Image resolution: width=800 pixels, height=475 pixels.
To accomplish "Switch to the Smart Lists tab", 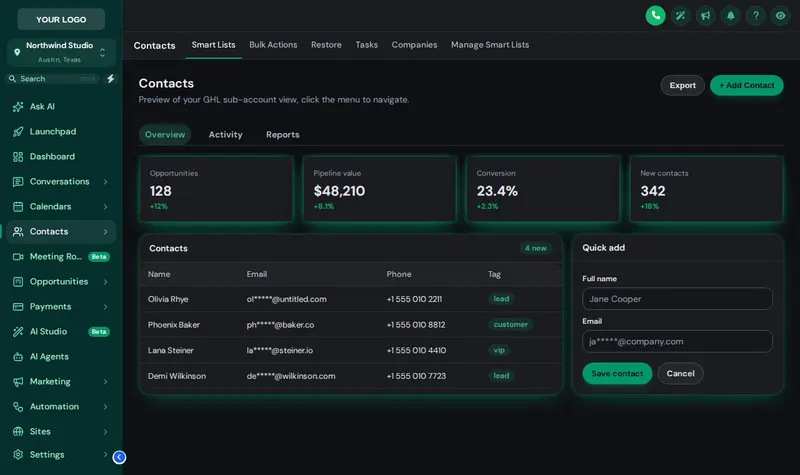I will point(213,45).
